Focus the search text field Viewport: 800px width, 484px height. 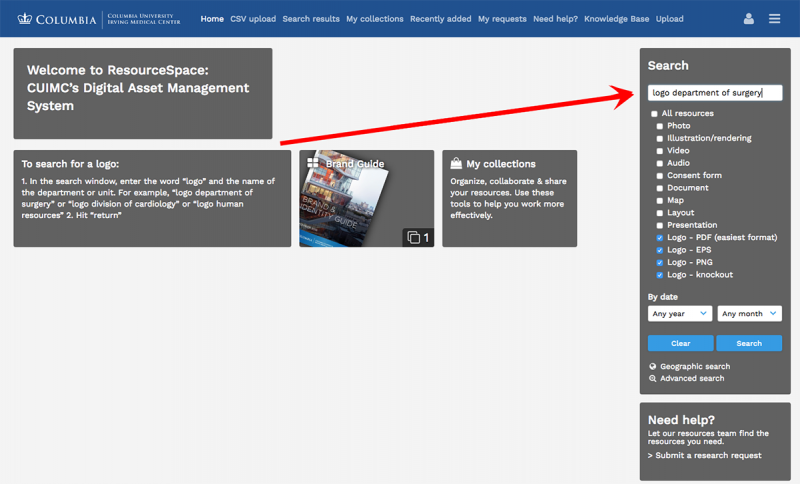tap(715, 93)
